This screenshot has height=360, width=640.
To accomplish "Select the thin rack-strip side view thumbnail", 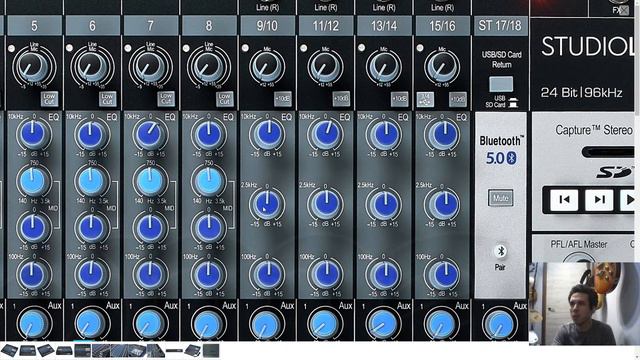I will pyautogui.click(x=174, y=351).
